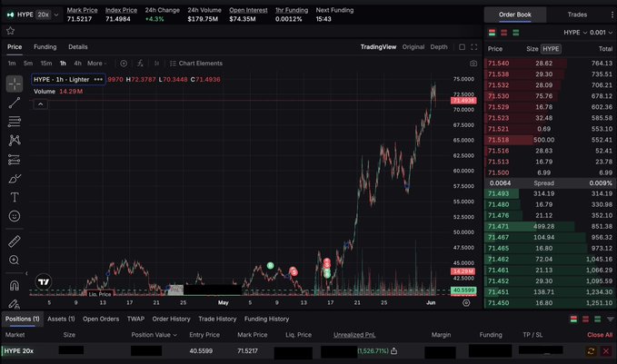Open HYPE 1h Lighter legend options dots
Screen dimensions: 617x364
98,79
